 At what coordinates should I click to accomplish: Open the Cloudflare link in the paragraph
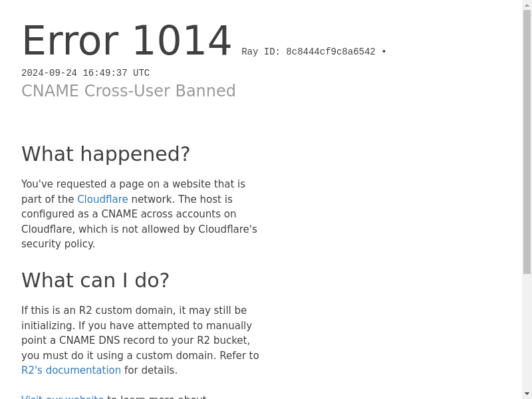[x=102, y=199]
